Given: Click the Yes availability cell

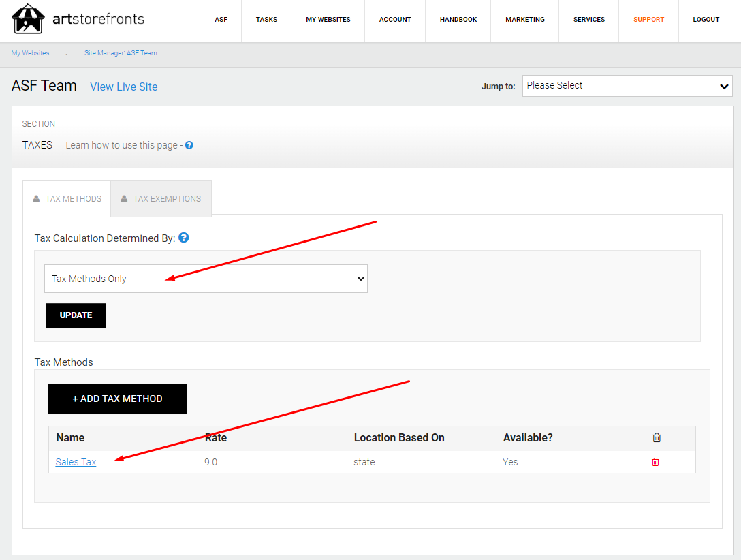Looking at the screenshot, I should (x=510, y=462).
